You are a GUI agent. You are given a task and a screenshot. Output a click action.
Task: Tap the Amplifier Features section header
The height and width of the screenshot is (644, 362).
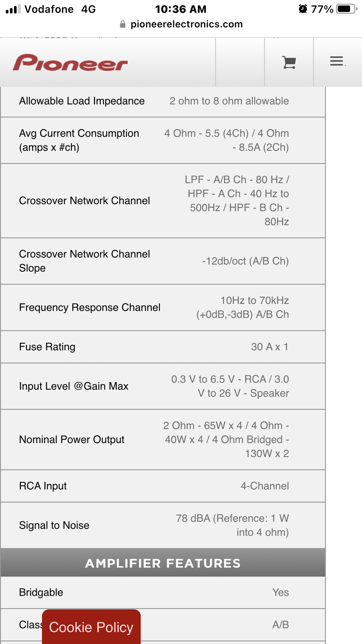163,563
